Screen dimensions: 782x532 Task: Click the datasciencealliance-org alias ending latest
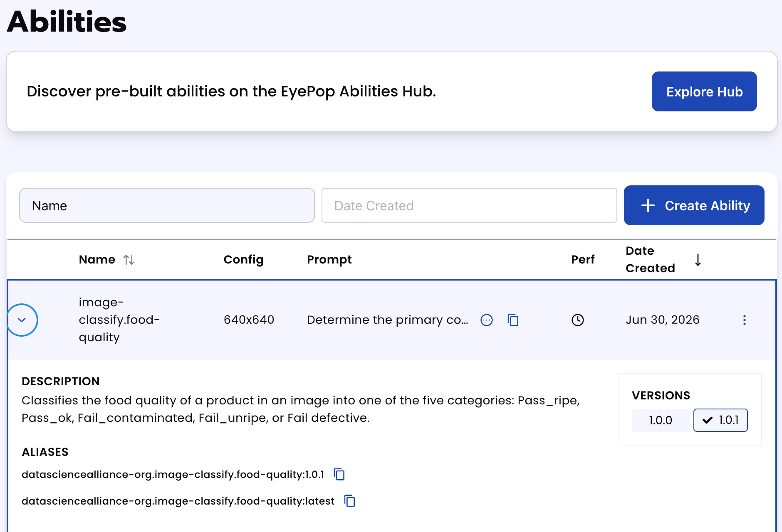pos(178,501)
